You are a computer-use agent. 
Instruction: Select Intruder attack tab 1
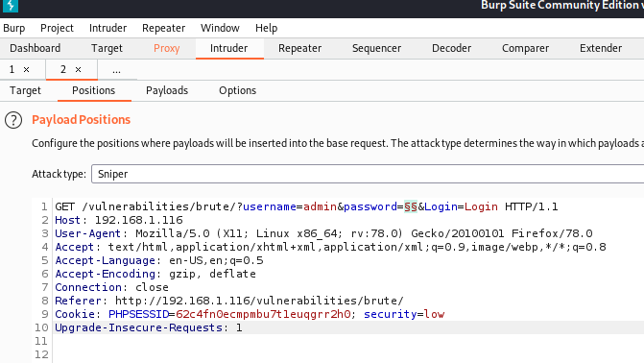[x=12, y=69]
